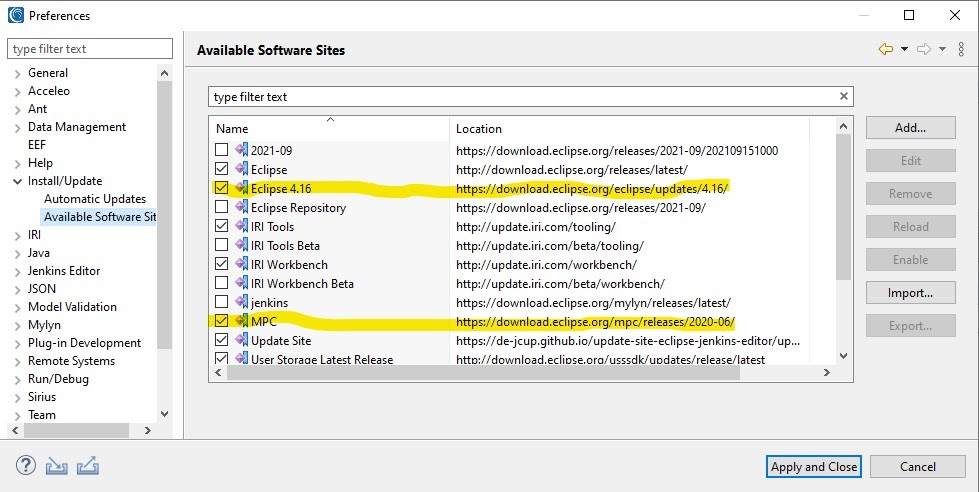The width and height of the screenshot is (979, 492).
Task: Select Automatic Updates in the tree
Action: tap(95, 199)
